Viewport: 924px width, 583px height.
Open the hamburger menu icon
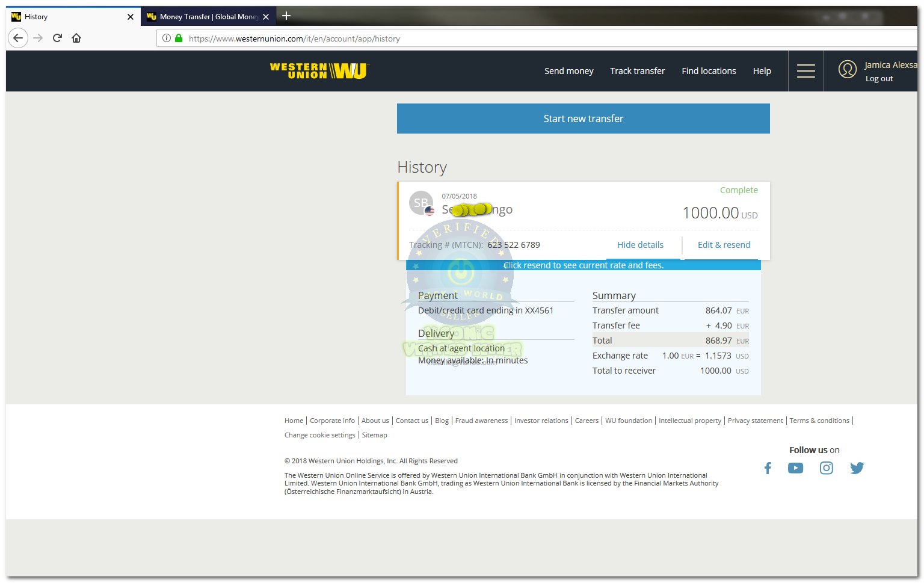click(806, 71)
